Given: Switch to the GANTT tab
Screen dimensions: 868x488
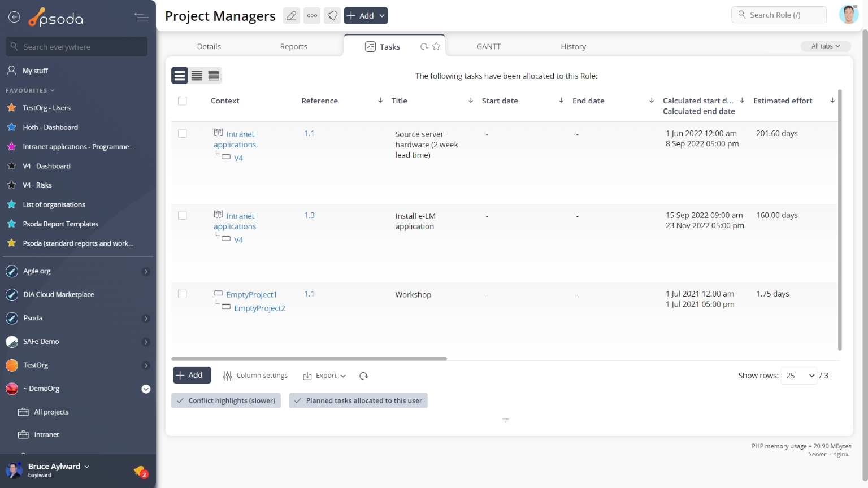Looking at the screenshot, I should (488, 46).
